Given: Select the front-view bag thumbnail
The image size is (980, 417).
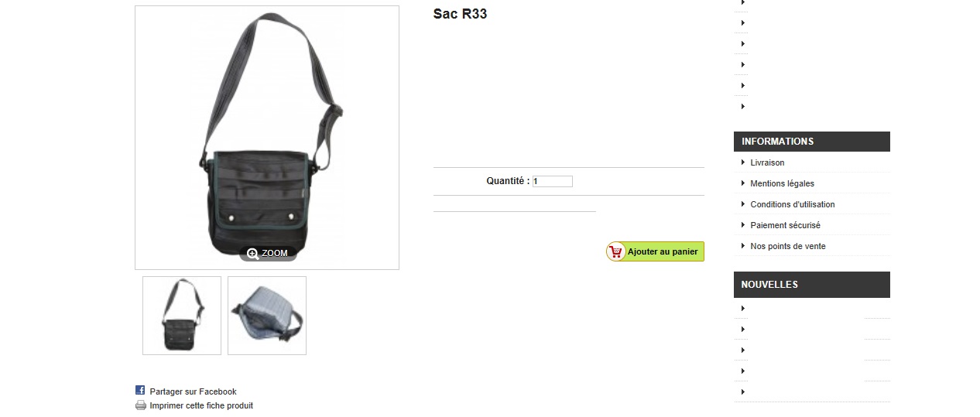Looking at the screenshot, I should pos(182,316).
